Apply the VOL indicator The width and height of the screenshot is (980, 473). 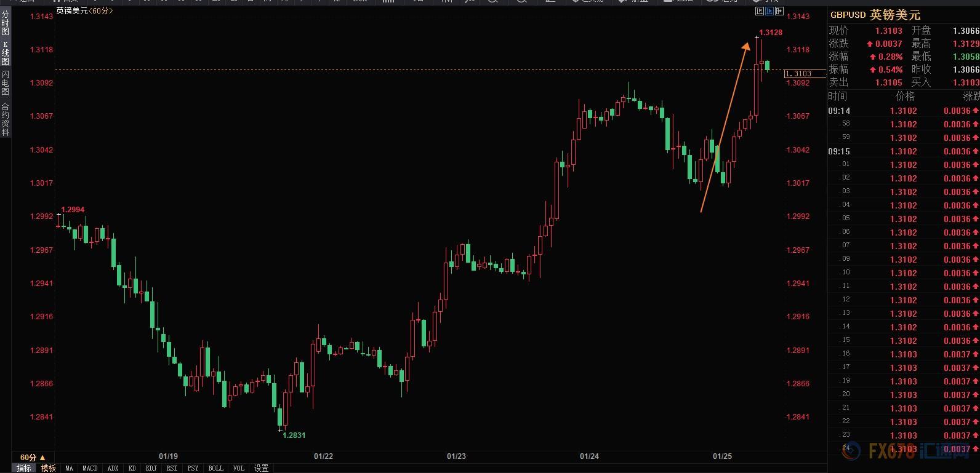point(239,468)
